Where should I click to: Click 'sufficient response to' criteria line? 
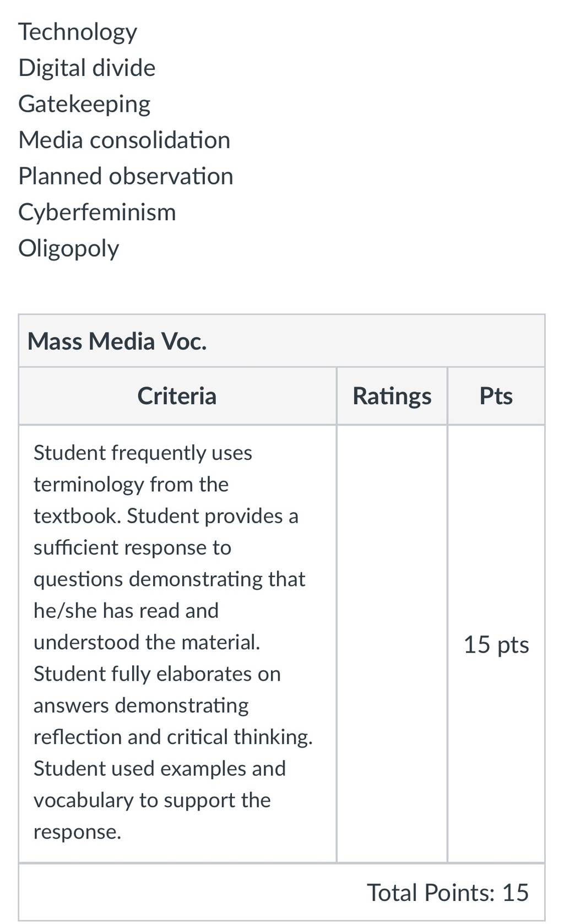(132, 548)
